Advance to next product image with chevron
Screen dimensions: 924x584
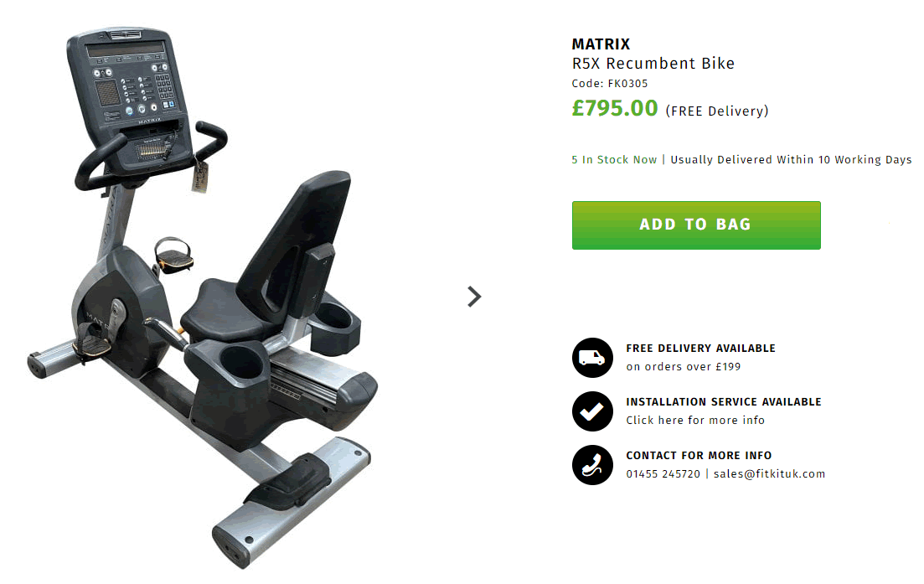tap(474, 297)
